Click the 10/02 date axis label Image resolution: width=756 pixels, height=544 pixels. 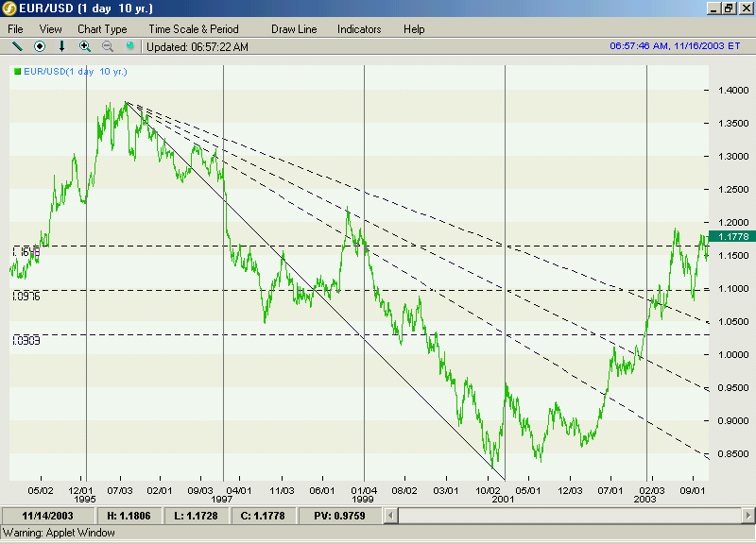tap(488, 490)
